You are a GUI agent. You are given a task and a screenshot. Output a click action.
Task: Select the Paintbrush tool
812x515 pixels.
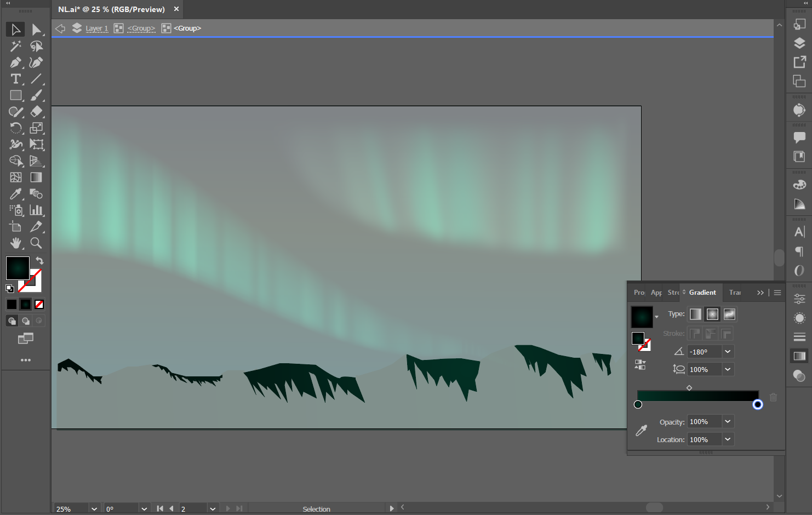[x=36, y=95]
